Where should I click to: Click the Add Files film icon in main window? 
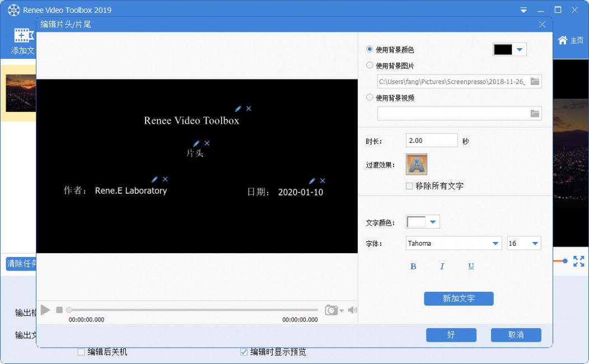click(x=24, y=36)
